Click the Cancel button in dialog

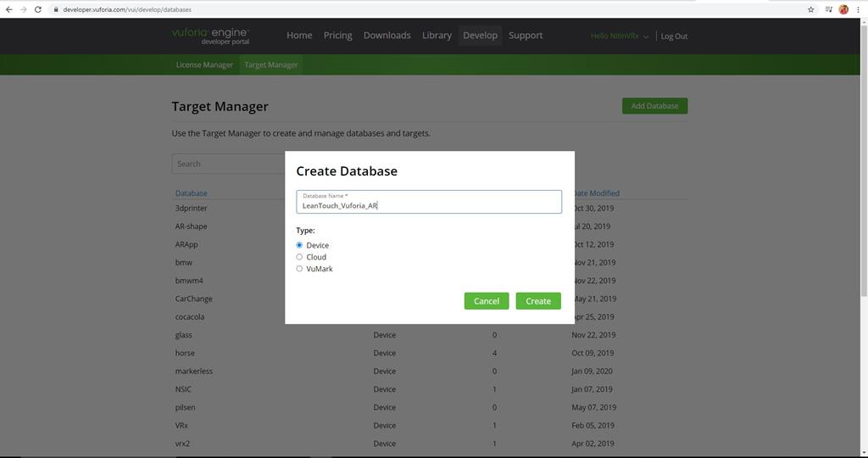(487, 301)
